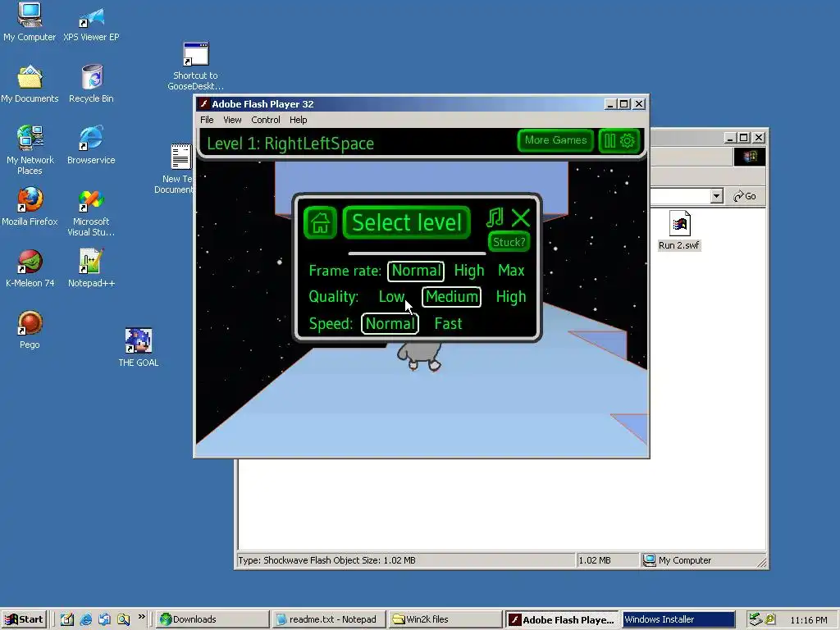Set Frame rate to Max
840x630 pixels.
pos(511,271)
